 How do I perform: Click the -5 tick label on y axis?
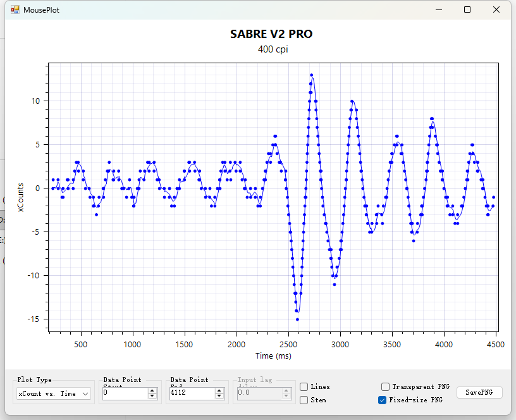point(35,232)
